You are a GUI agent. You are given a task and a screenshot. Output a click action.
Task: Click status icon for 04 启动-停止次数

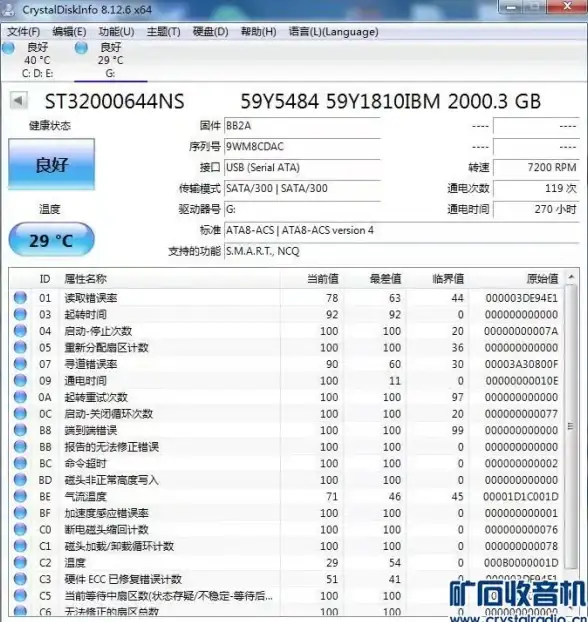(20, 331)
